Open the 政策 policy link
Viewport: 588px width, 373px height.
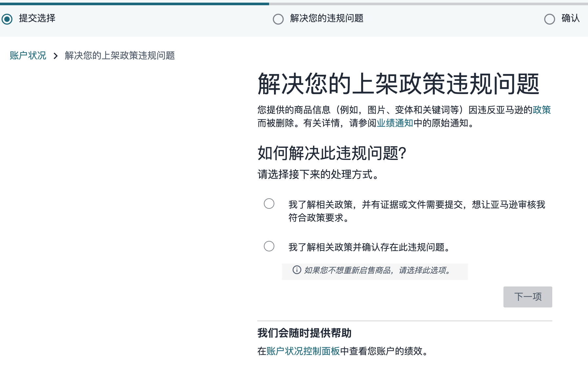coord(542,110)
